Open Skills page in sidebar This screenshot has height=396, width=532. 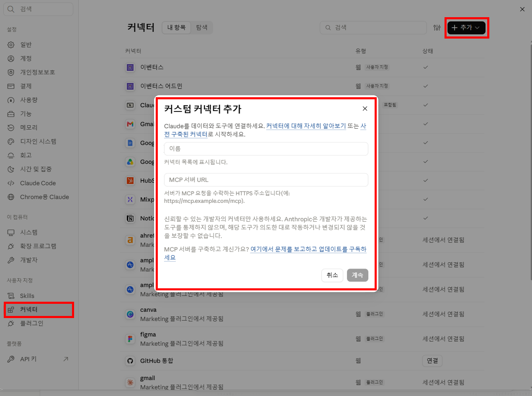click(x=39, y=296)
